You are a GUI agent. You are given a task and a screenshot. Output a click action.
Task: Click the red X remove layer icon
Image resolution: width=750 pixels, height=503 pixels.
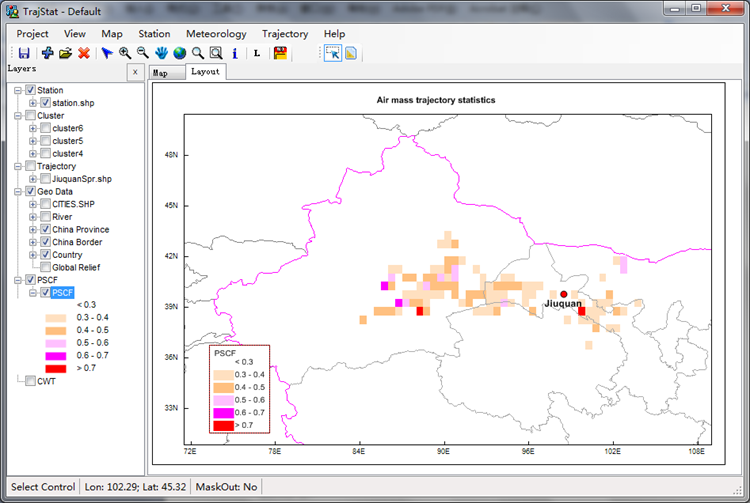point(84,53)
